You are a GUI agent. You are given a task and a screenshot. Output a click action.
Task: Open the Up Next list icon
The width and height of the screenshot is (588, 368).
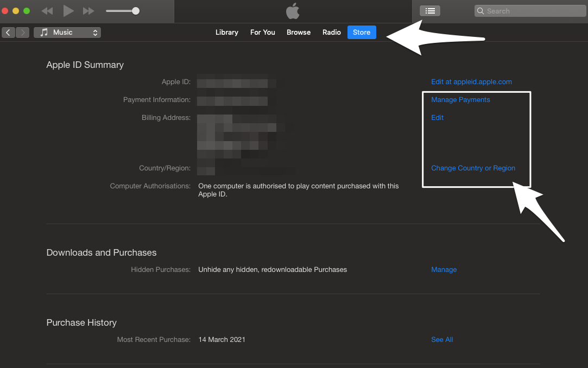click(x=430, y=11)
